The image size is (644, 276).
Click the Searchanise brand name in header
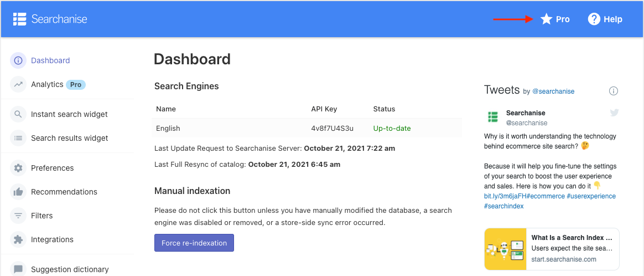pos(59,19)
